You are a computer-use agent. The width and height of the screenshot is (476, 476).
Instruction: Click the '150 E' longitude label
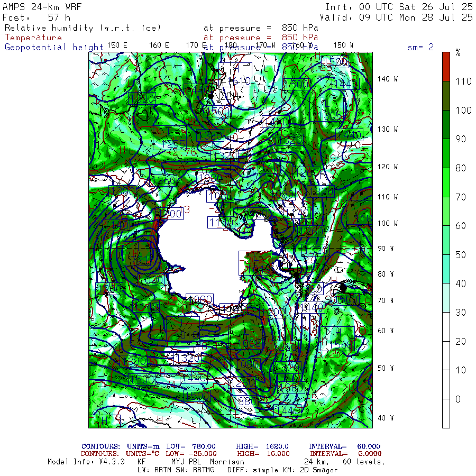click(117, 45)
